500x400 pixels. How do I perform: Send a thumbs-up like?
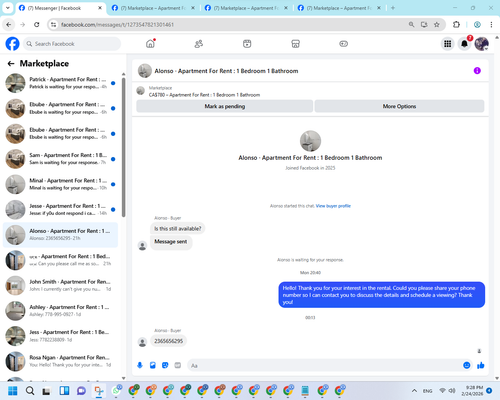[x=480, y=365]
